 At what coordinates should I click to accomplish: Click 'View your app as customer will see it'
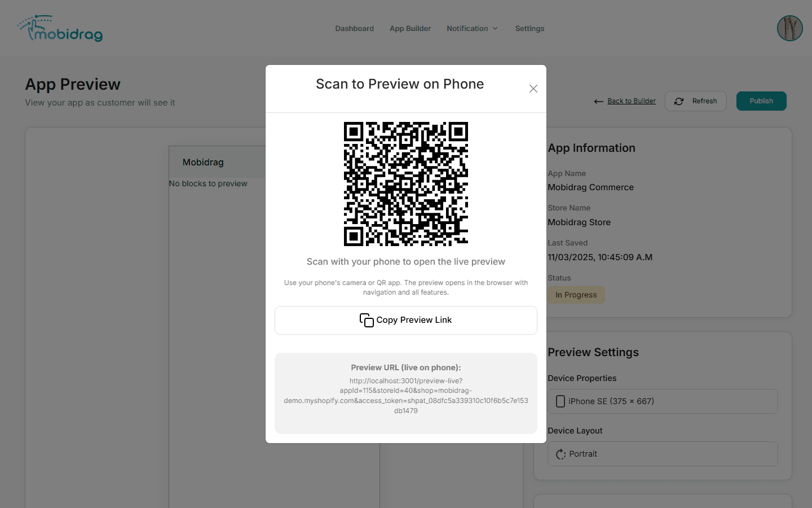[x=100, y=103]
